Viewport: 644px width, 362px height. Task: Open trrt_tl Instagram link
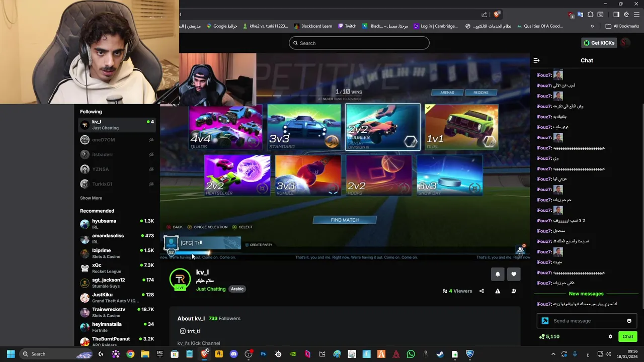pyautogui.click(x=190, y=331)
